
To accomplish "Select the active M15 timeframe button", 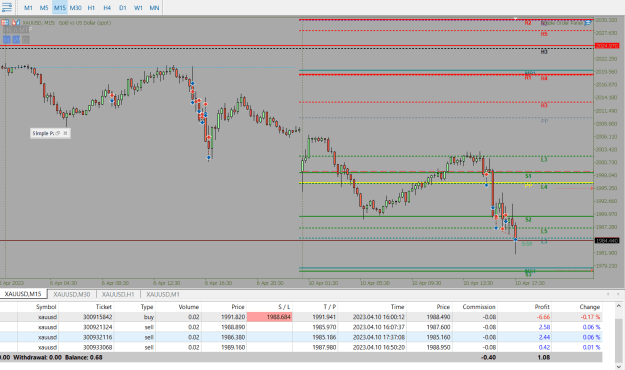I will (x=60, y=8).
